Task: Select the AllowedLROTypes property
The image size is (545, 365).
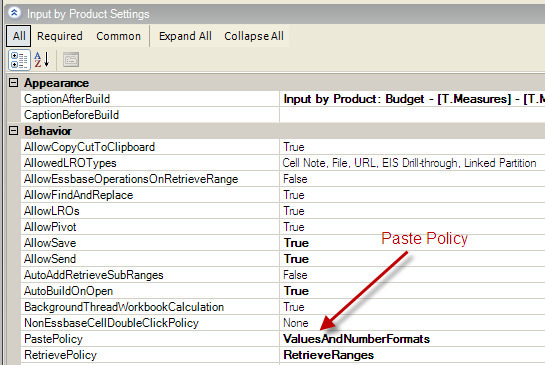Action: [150, 163]
